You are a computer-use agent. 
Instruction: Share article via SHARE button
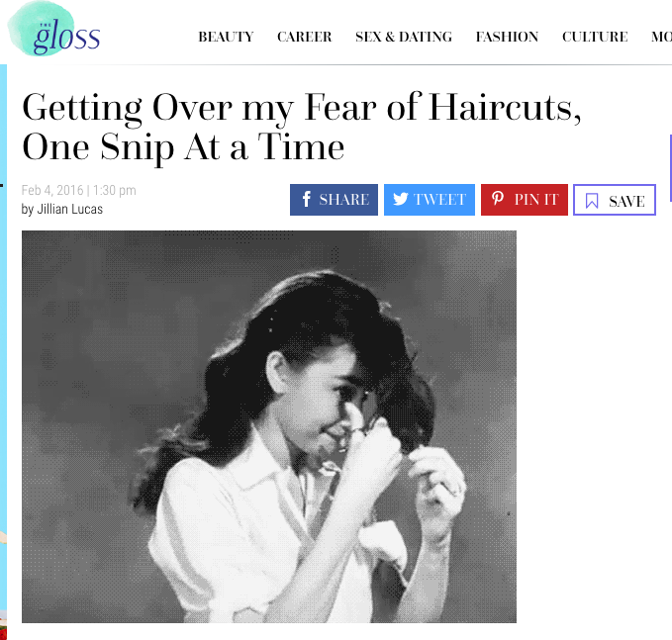click(x=334, y=200)
